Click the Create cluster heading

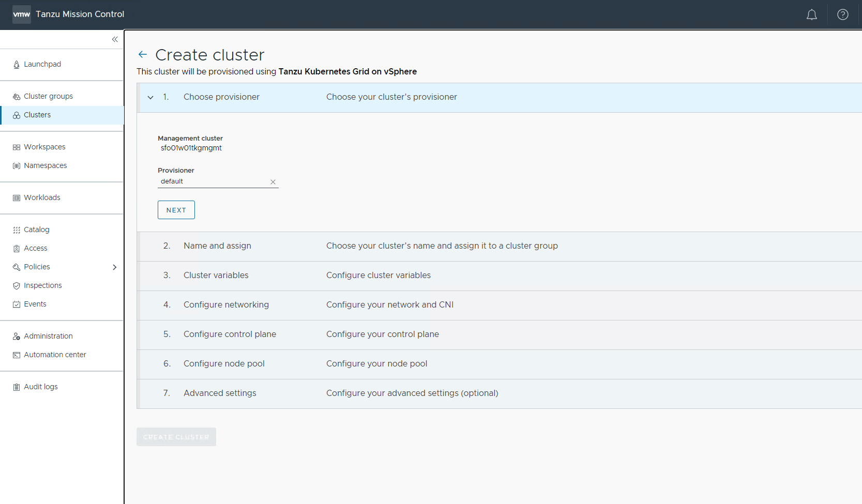point(210,55)
